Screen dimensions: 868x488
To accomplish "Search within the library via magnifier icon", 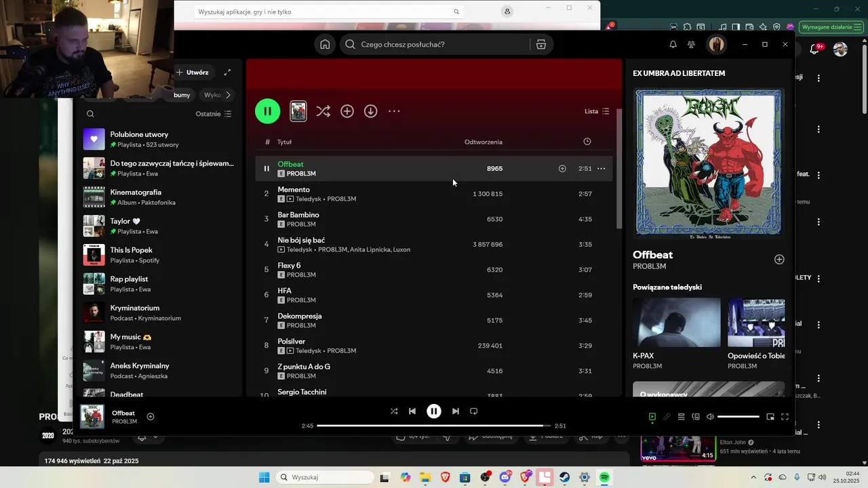I will click(90, 114).
